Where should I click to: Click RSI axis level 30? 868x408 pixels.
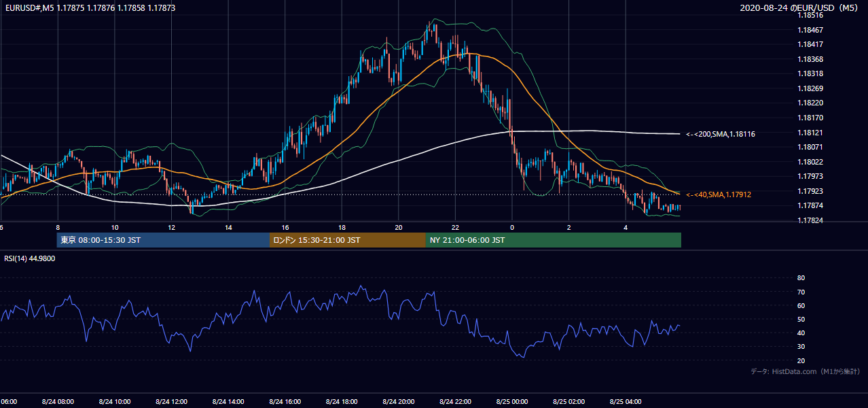pyautogui.click(x=801, y=347)
